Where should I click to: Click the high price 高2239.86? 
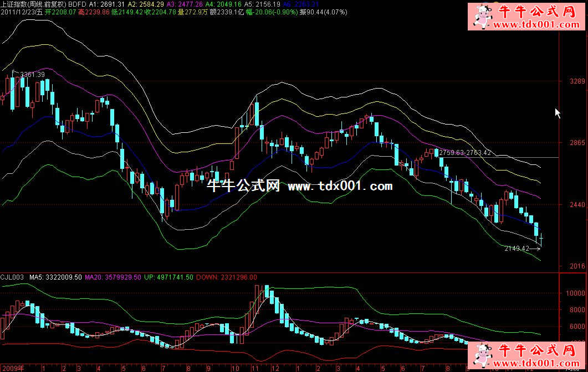pos(94,12)
